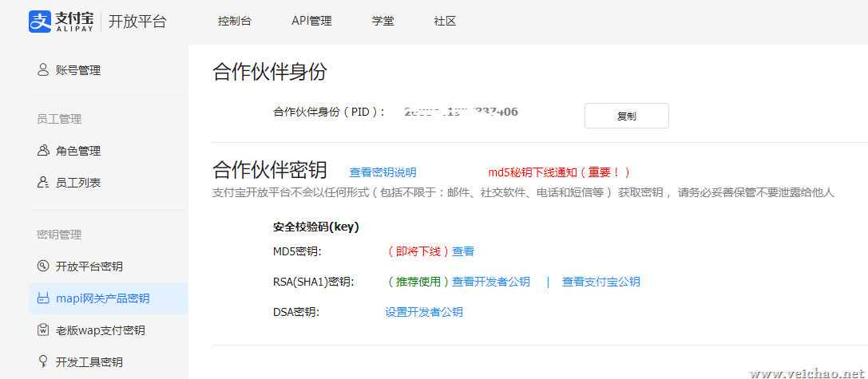Click the 复制 button to copy PID

click(x=627, y=116)
